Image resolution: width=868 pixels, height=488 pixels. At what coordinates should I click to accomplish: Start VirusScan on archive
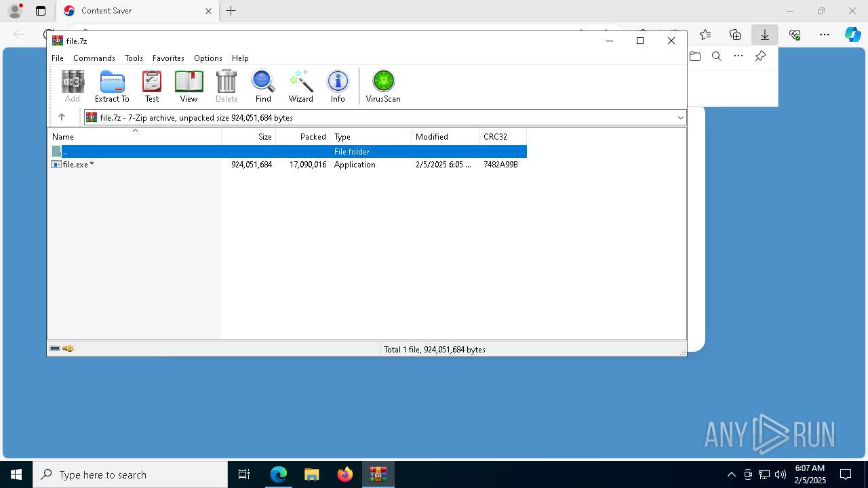[x=383, y=86]
